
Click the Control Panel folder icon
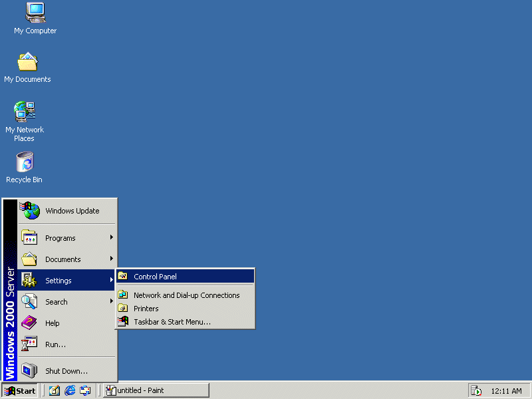coord(122,276)
